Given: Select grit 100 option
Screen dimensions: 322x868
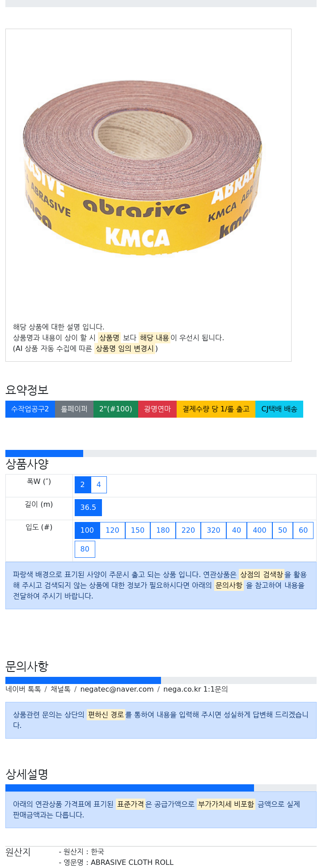Looking at the screenshot, I should 87,530.
